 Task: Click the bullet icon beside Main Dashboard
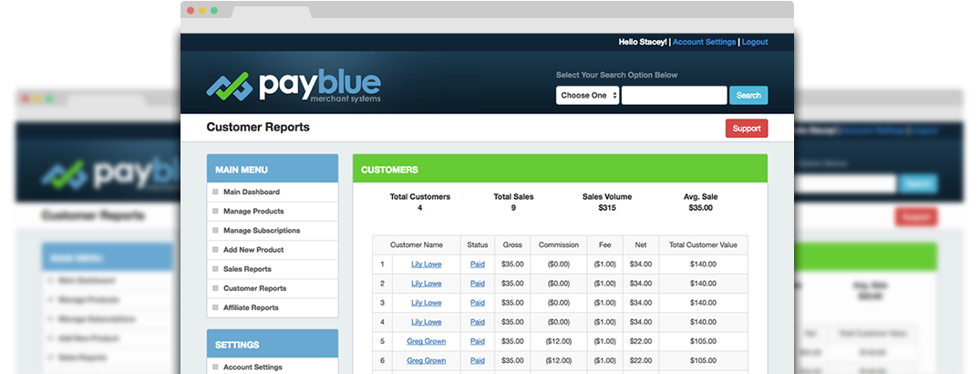click(x=216, y=192)
